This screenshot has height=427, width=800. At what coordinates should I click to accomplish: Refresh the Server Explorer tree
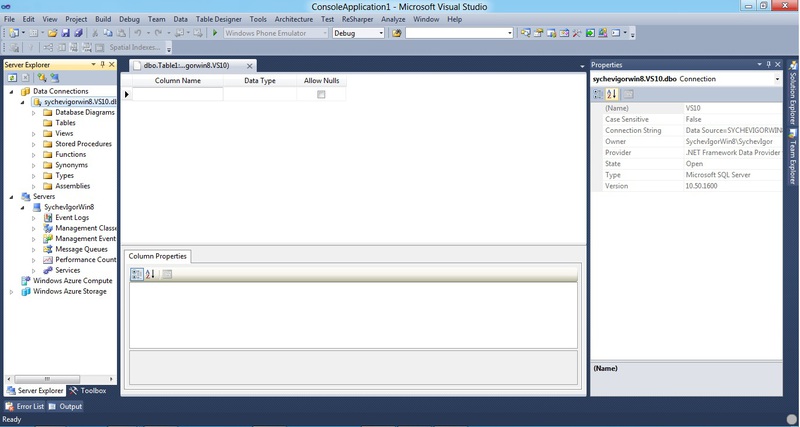click(12, 78)
